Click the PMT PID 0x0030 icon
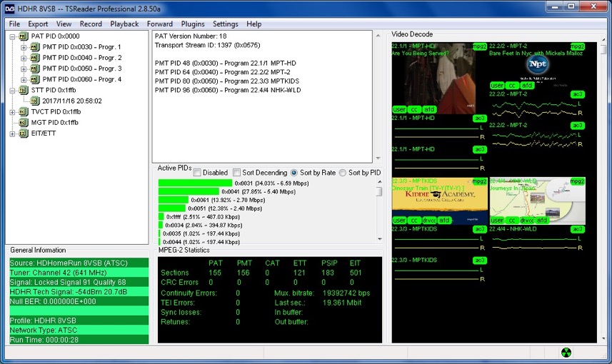Image resolution: width=612 pixels, height=364 pixels. pyautogui.click(x=35, y=47)
